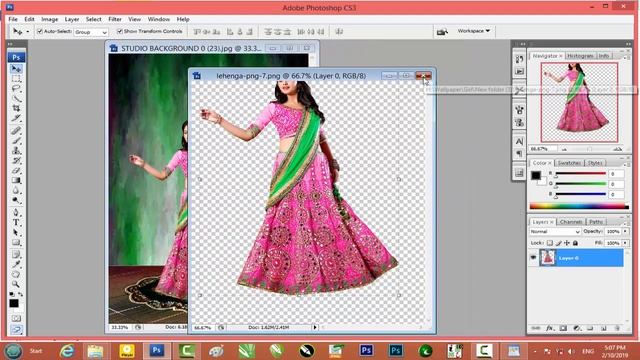Open Layer Comps panel from dock
The image size is (640, 360).
(519, 173)
